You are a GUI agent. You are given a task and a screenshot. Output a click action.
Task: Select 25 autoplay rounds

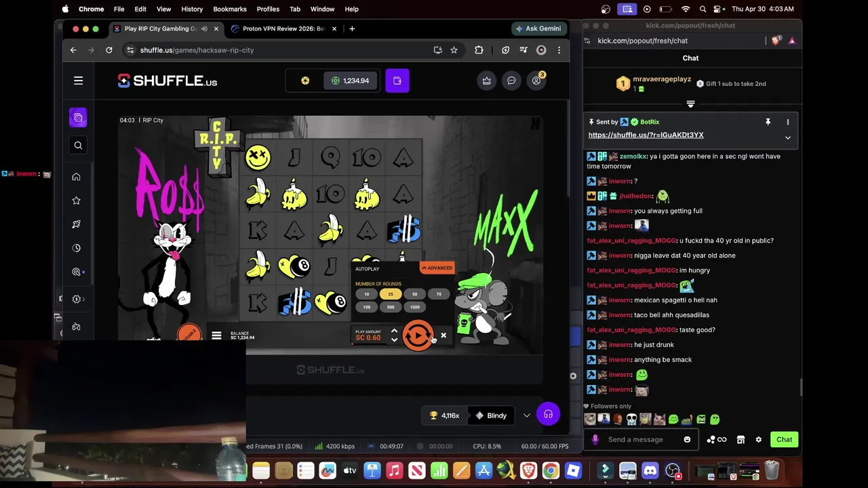pyautogui.click(x=391, y=294)
